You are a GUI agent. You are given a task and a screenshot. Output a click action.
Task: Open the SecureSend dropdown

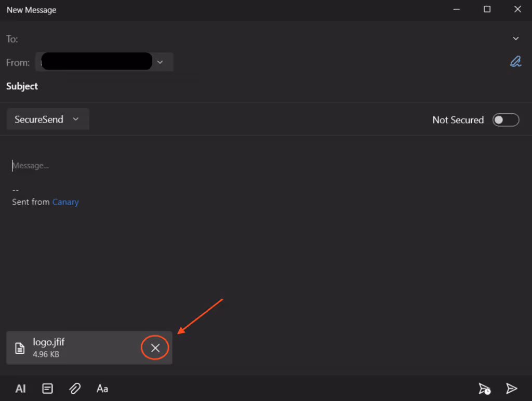click(x=47, y=119)
